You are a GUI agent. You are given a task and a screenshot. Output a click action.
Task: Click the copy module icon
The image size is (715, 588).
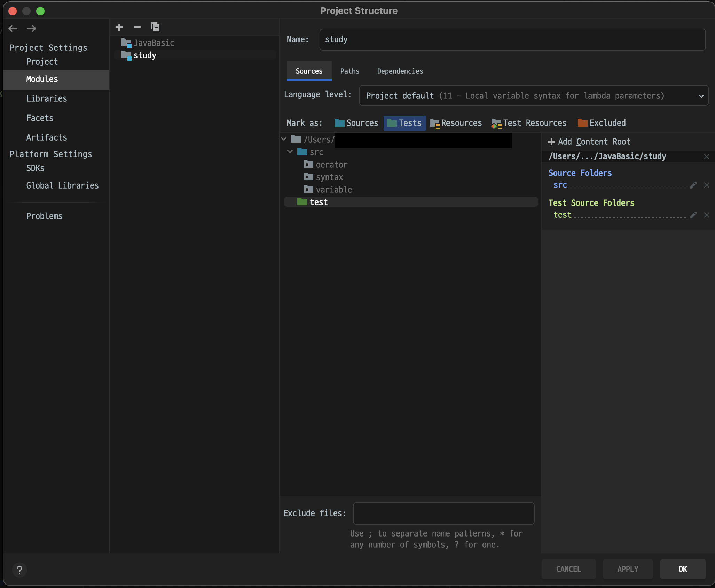pyautogui.click(x=155, y=27)
